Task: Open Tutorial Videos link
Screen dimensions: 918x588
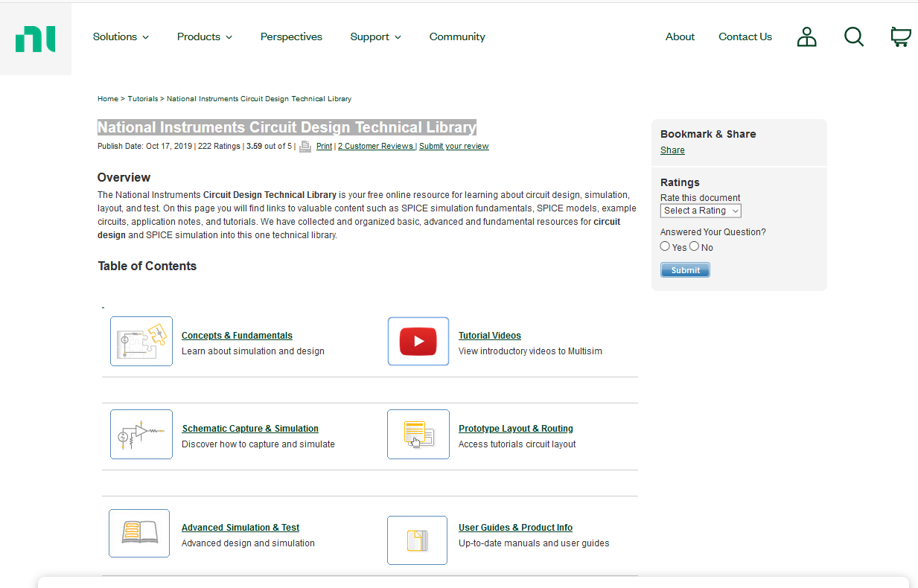Action: coord(490,336)
